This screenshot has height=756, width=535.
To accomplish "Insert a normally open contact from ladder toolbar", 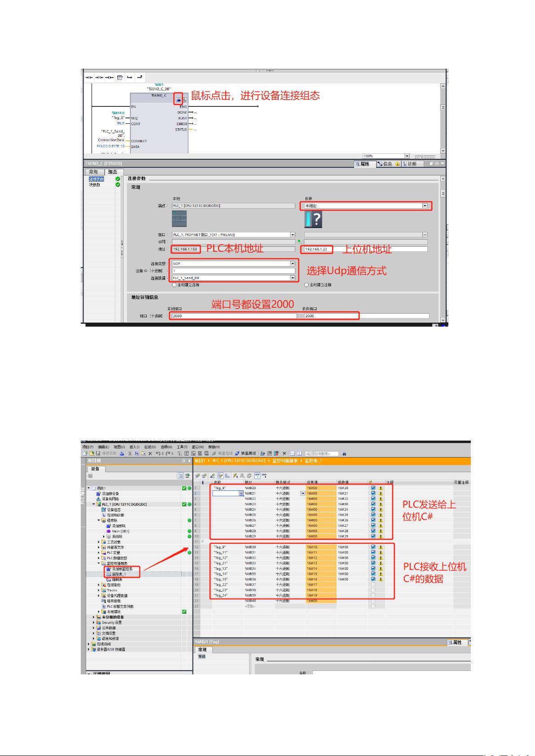I will 89,78.
